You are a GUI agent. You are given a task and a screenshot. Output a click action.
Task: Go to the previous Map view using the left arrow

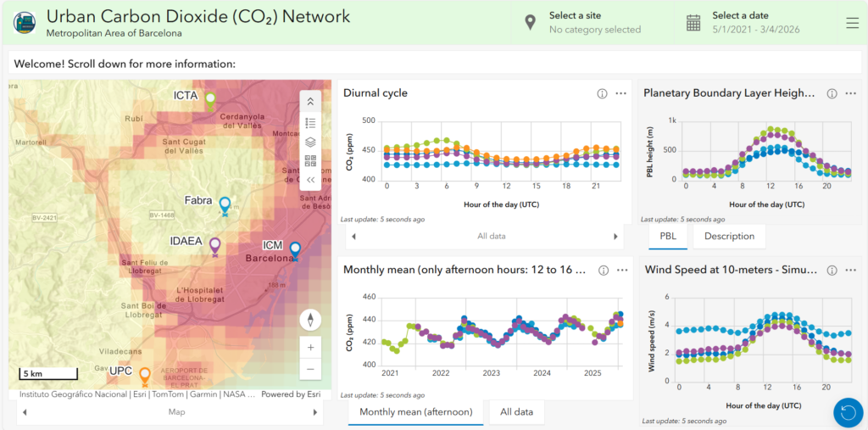click(25, 412)
